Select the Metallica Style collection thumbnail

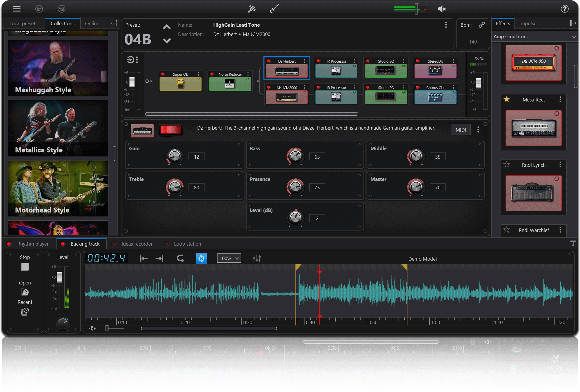tap(58, 128)
